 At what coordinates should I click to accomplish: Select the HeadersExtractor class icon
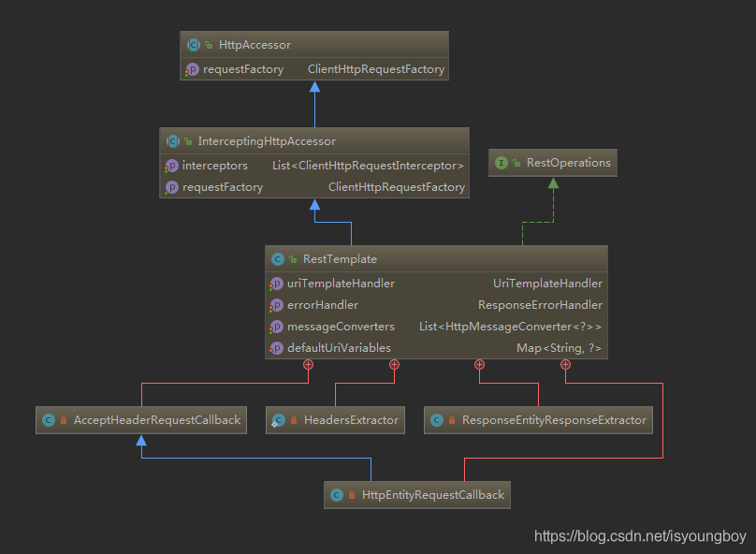pyautogui.click(x=278, y=420)
